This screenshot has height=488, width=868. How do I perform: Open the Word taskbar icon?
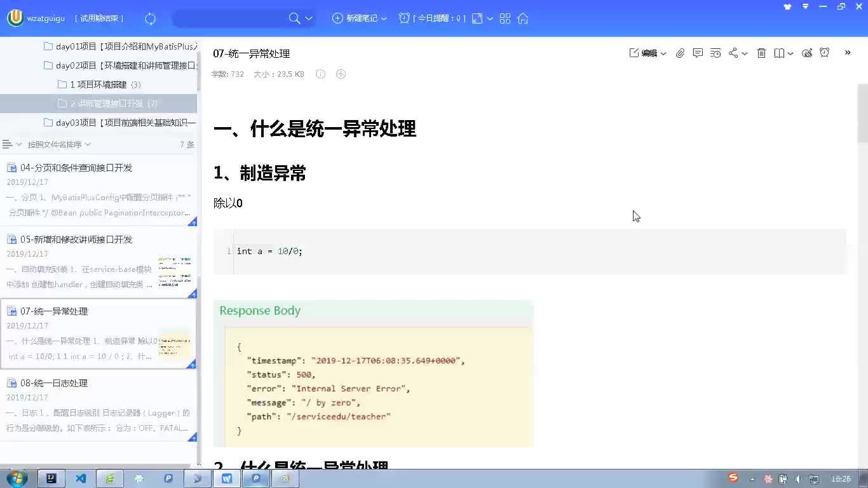[227, 478]
